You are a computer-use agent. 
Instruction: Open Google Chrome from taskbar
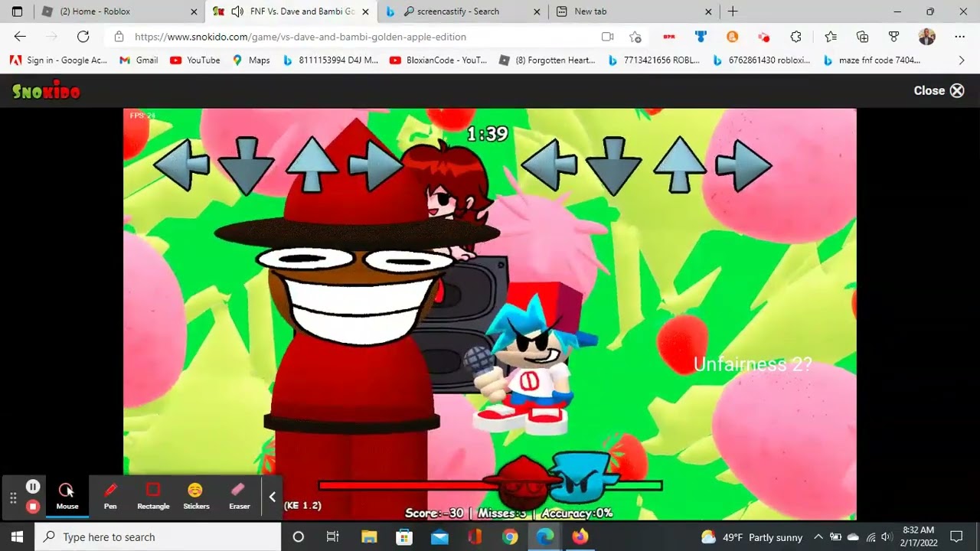(x=510, y=536)
